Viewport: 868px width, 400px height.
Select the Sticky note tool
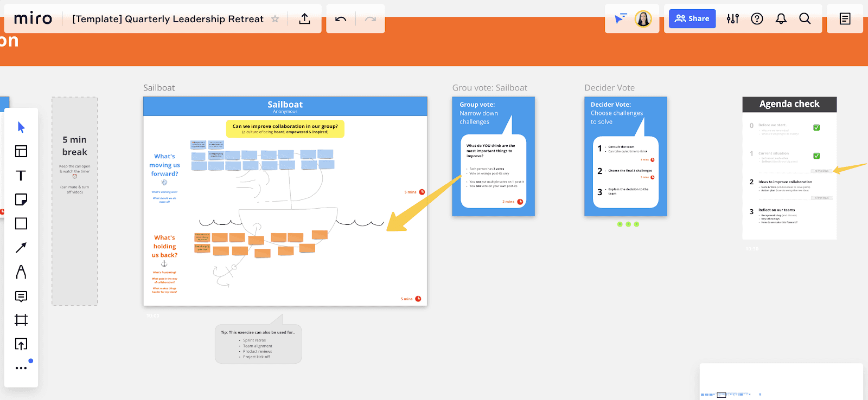coord(21,199)
